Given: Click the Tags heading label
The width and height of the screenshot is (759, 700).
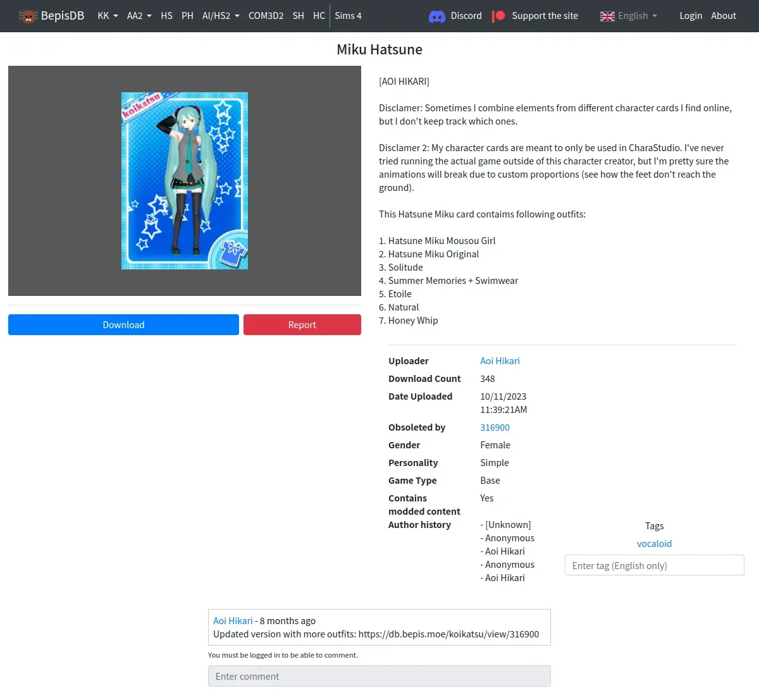Looking at the screenshot, I should tap(655, 526).
